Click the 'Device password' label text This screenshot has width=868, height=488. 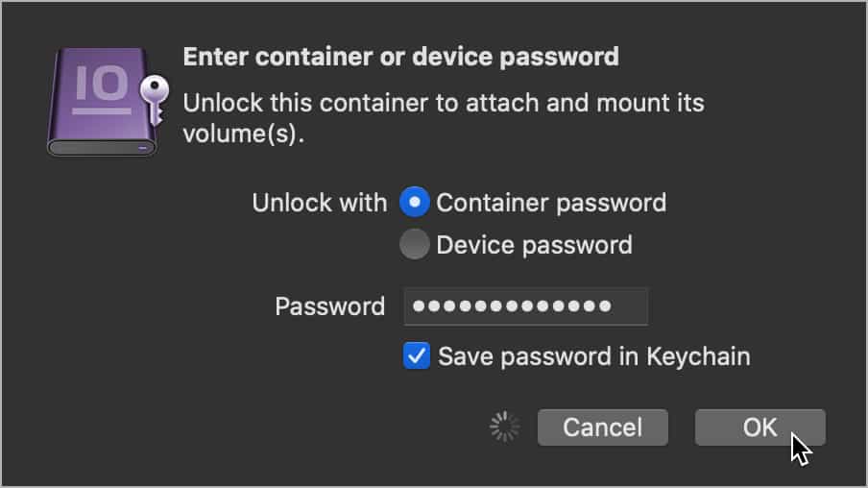click(534, 245)
